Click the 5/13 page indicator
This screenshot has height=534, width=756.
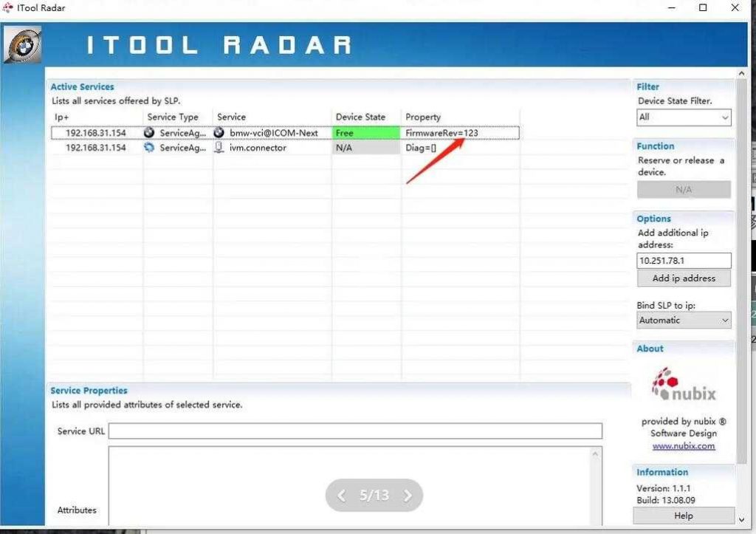(x=374, y=496)
